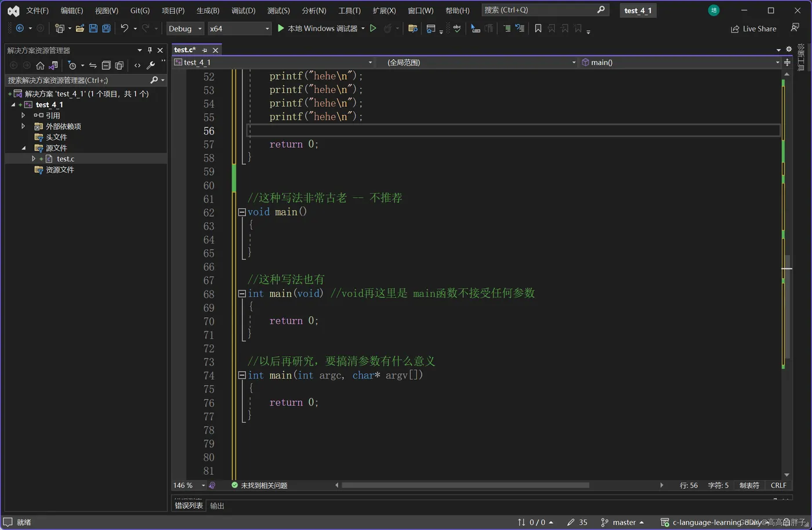Collapse the int main(int argc, char* argv[]) block

pos(242,376)
